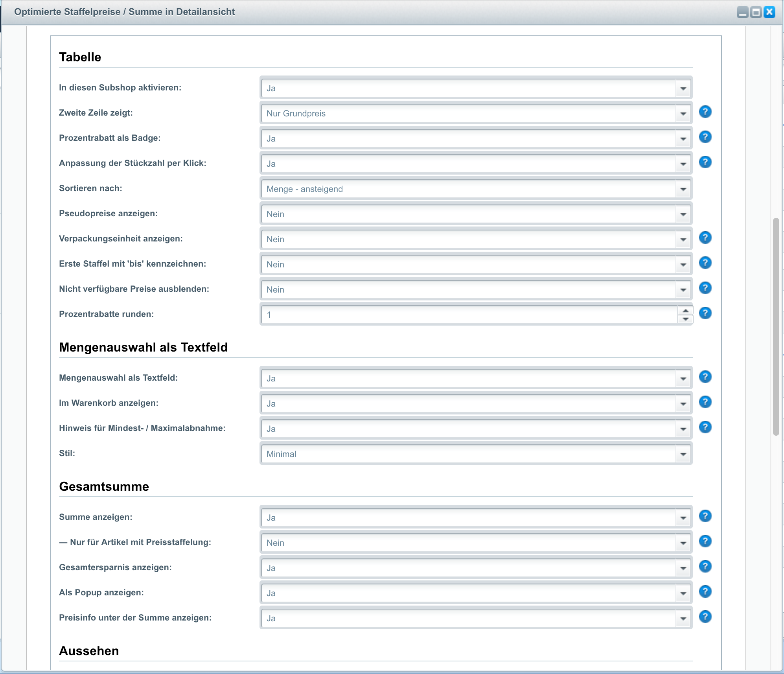Click on 'Tabelle' section header
The image size is (784, 674).
[80, 57]
